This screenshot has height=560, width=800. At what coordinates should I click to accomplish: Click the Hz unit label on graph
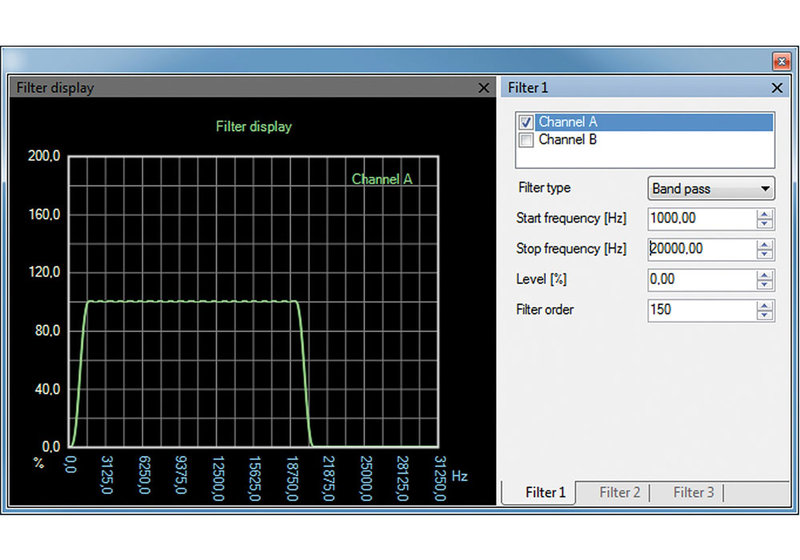pyautogui.click(x=460, y=476)
